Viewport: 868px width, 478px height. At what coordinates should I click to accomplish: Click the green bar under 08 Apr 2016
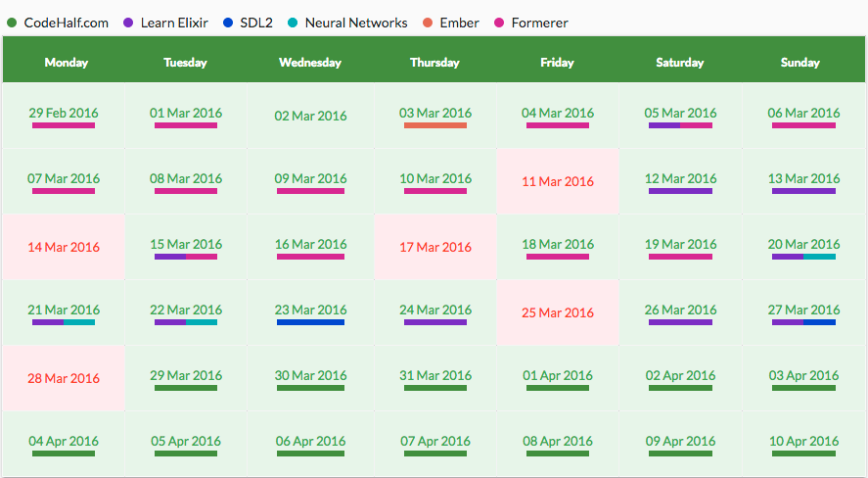(558, 454)
